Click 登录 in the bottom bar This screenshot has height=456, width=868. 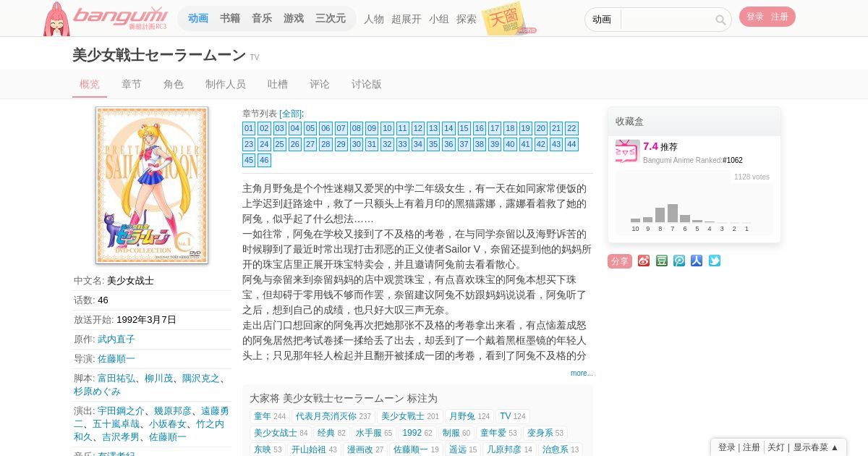click(x=726, y=447)
